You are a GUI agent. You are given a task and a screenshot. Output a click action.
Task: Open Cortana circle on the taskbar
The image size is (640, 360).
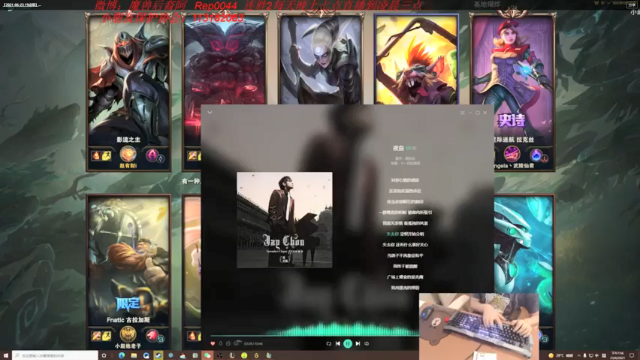[x=104, y=356]
